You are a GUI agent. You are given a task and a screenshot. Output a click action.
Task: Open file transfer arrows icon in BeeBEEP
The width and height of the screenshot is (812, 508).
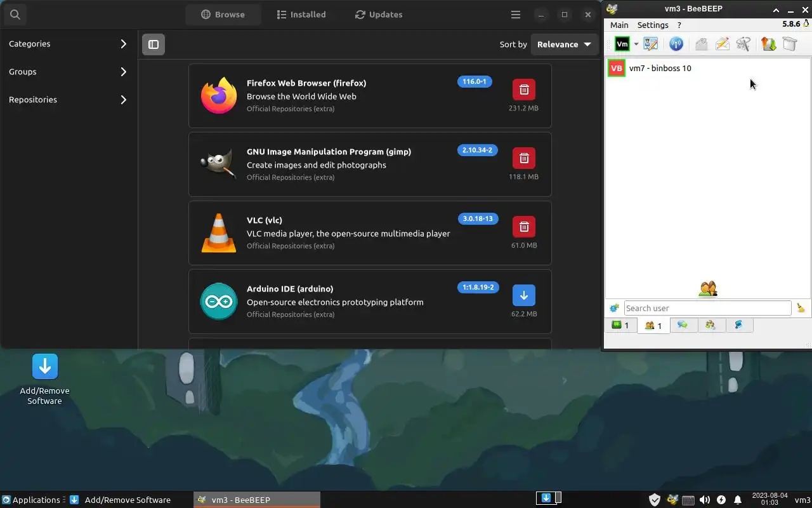click(x=769, y=44)
